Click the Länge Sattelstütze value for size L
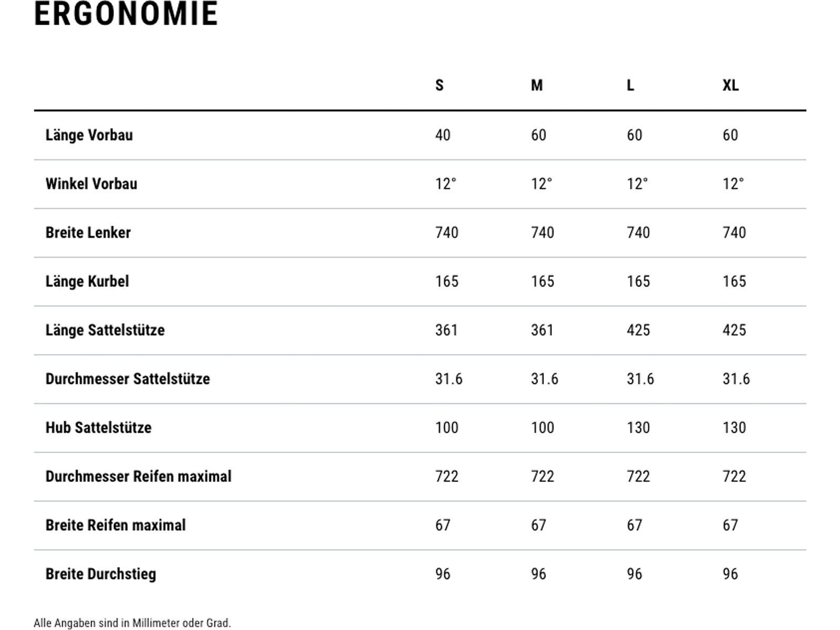This screenshot has width=840, height=630. (x=638, y=330)
